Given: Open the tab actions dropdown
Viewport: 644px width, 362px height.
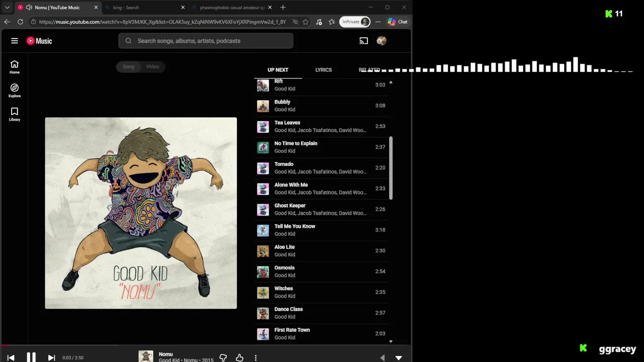Looking at the screenshot, I should [7, 8].
